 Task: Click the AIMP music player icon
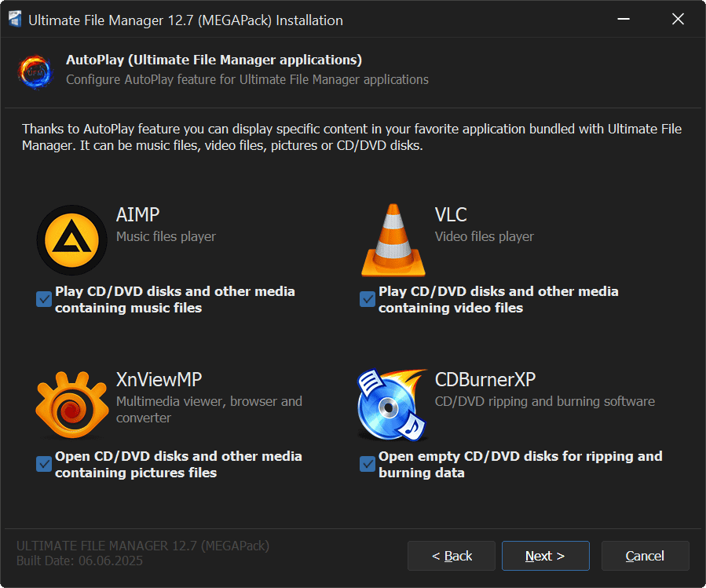point(71,241)
